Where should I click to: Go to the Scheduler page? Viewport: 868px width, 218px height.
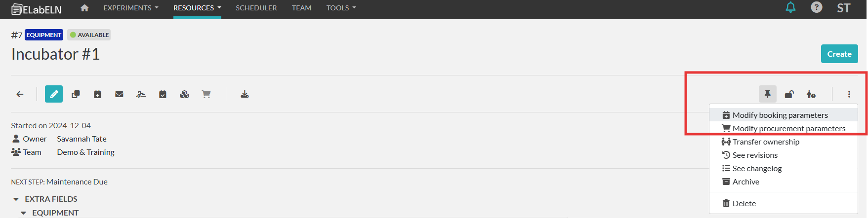(x=256, y=8)
